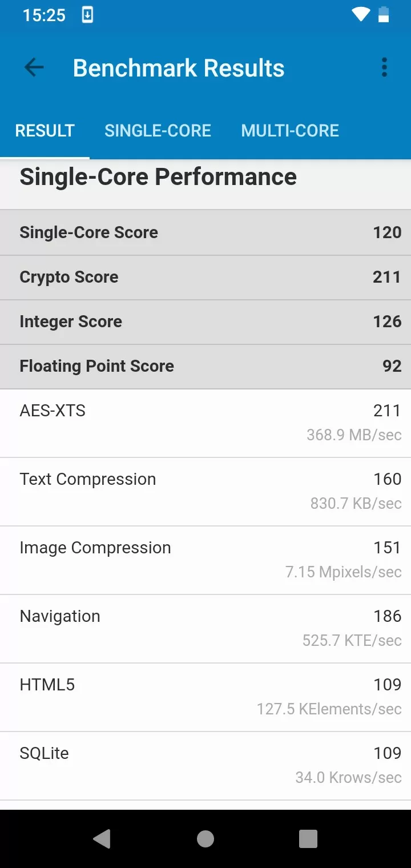Select the Integer Score row
Screen dimensions: 411x868
pyautogui.click(x=205, y=322)
